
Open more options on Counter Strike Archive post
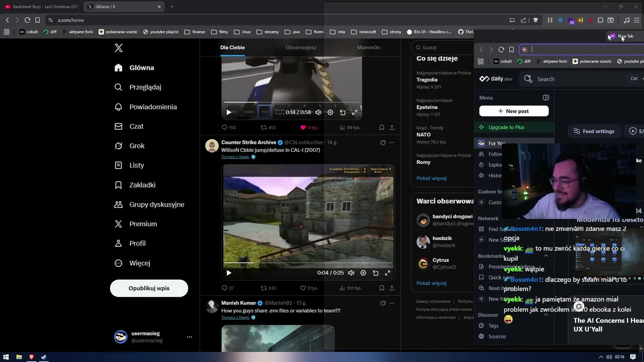[392, 142]
